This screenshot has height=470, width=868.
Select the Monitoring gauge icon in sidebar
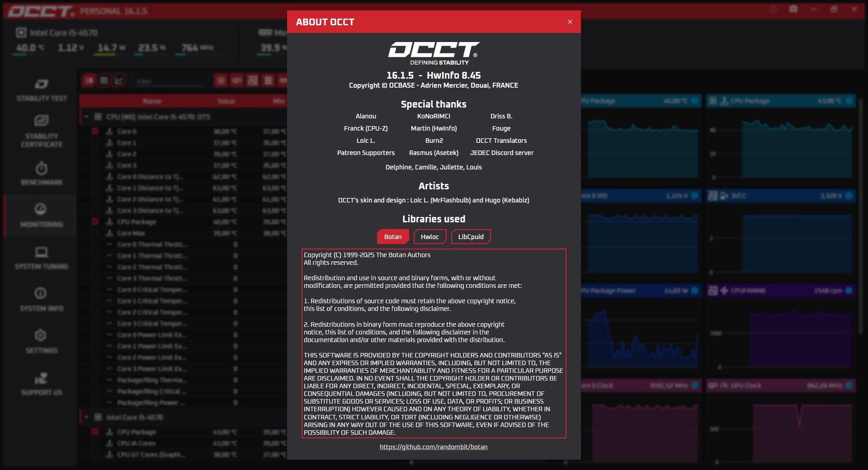point(41,209)
